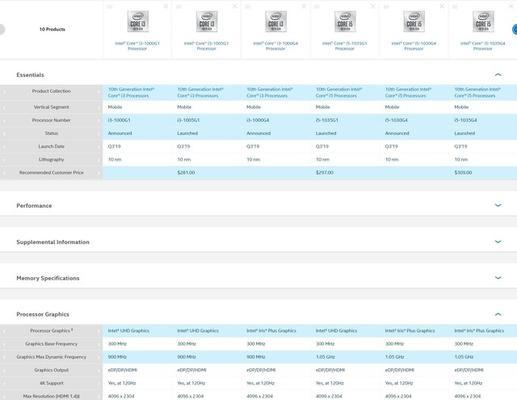Tick the Recommended Customer Price row highlight checkbox
This screenshot has width=517, height=400.
point(4,173)
